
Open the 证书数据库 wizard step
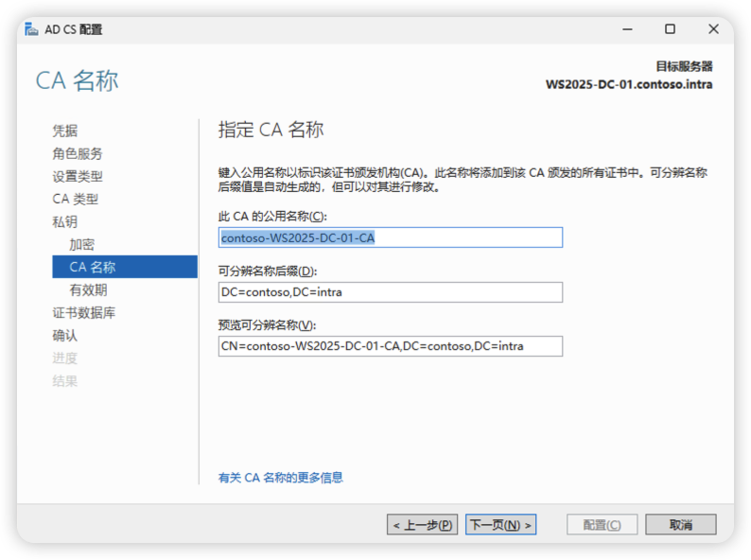84,312
